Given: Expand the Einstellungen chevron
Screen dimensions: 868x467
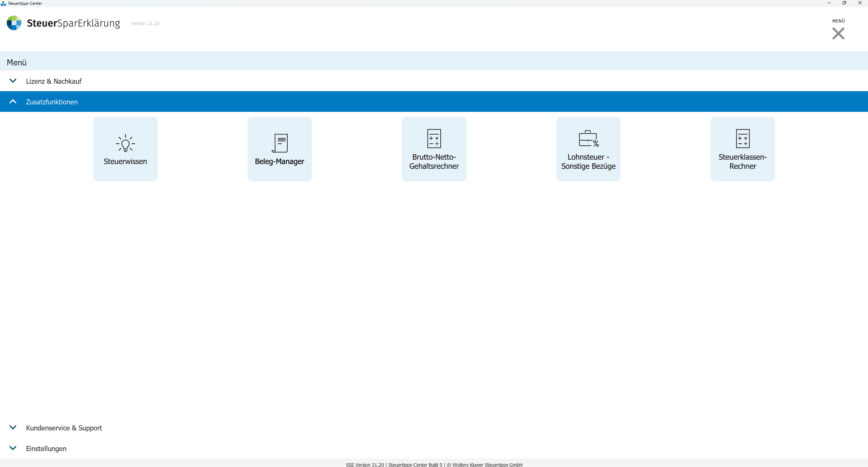Looking at the screenshot, I should tap(13, 448).
